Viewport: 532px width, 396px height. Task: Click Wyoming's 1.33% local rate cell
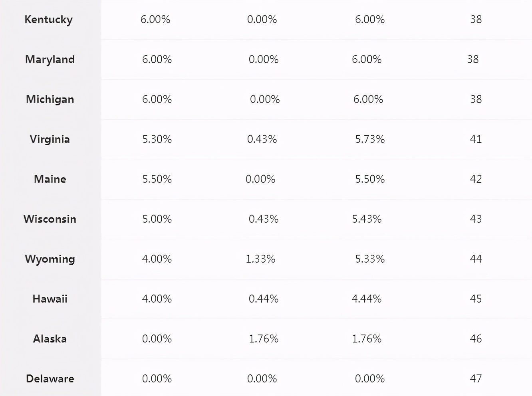click(260, 259)
